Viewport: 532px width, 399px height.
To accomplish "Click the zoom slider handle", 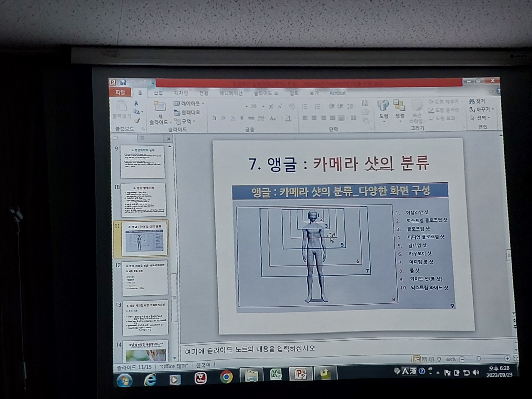I will 479,359.
